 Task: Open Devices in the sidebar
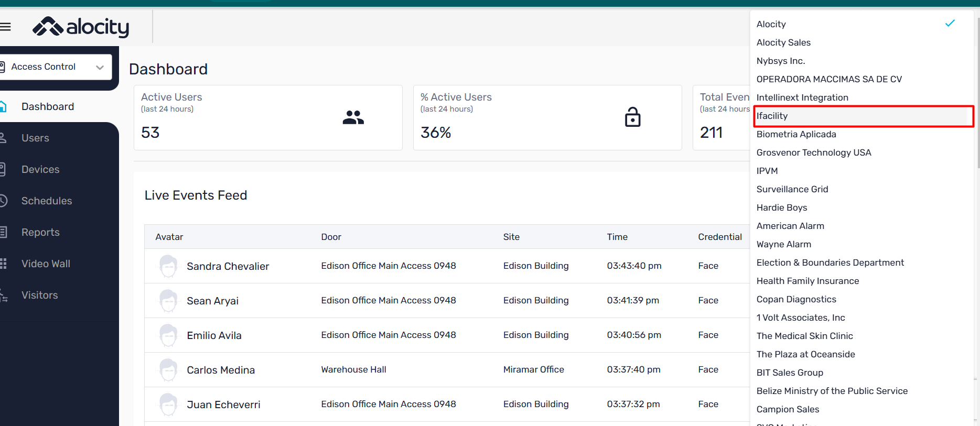40,169
